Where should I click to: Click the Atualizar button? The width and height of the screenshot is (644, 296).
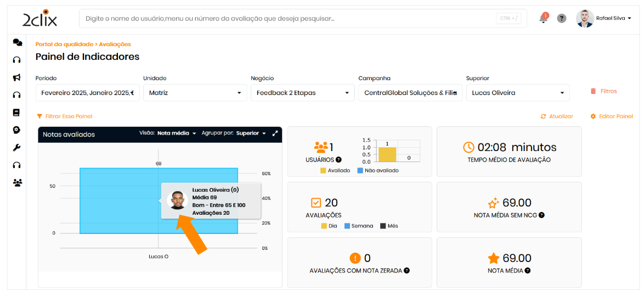tap(557, 116)
